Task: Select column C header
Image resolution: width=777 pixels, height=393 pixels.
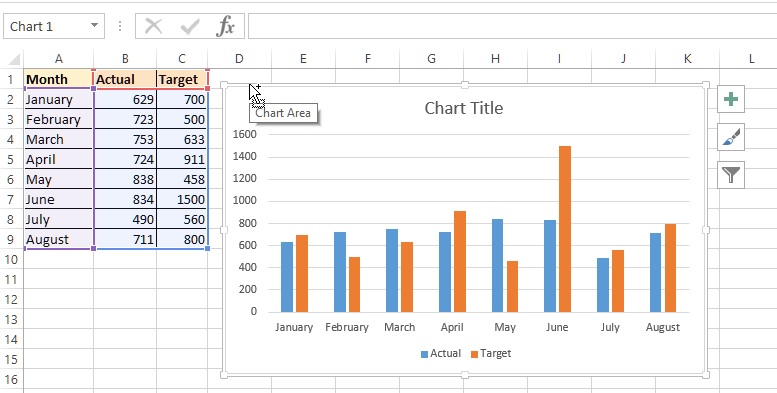Action: 182,59
